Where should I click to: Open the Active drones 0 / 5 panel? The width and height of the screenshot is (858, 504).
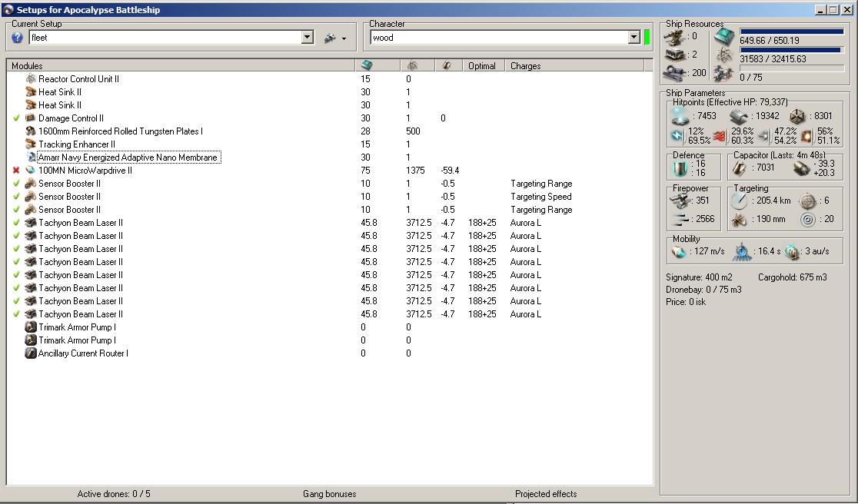[x=114, y=494]
